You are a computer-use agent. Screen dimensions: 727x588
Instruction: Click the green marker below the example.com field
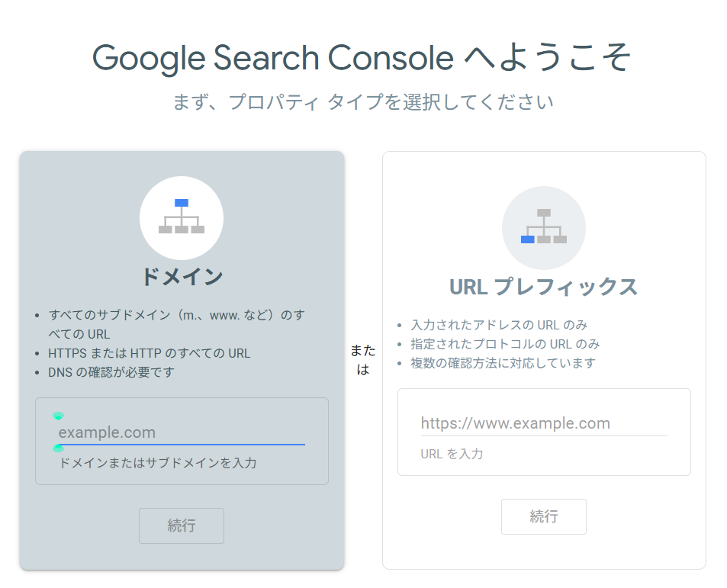58,448
